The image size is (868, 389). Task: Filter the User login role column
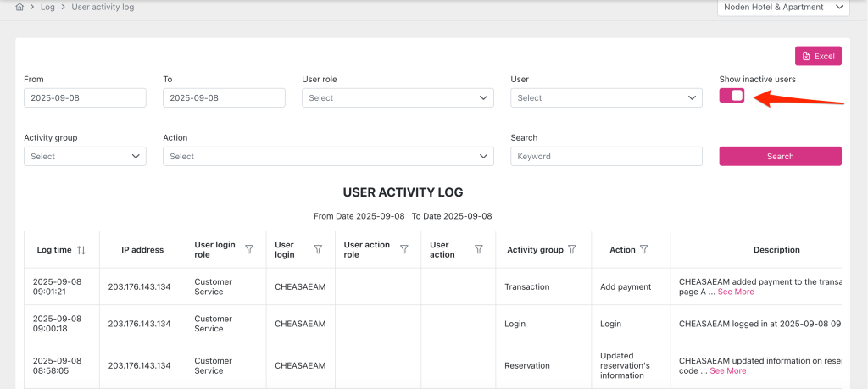coord(249,250)
